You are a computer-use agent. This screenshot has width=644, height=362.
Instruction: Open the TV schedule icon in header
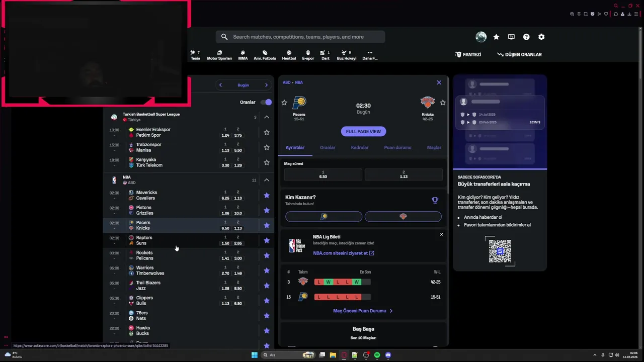[x=511, y=37]
